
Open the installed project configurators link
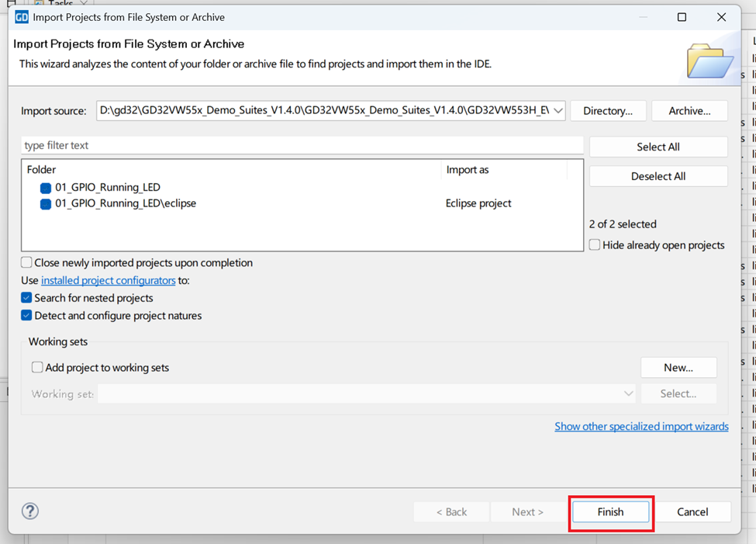109,280
